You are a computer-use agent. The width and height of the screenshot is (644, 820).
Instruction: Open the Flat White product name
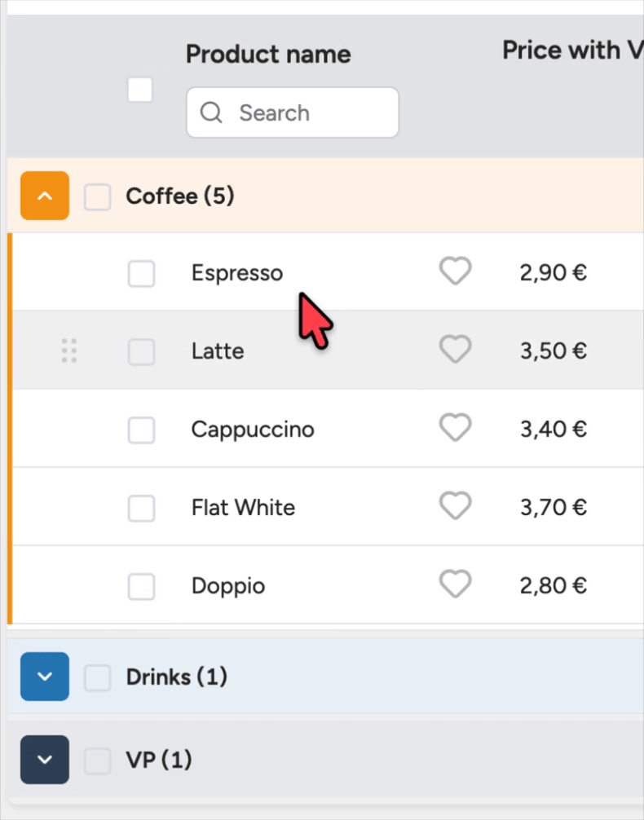point(243,507)
